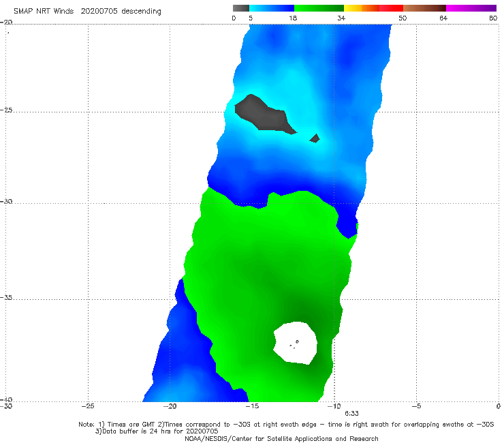Click the latitude label '-35' on left axis
The image size is (504, 443).
click(6, 298)
